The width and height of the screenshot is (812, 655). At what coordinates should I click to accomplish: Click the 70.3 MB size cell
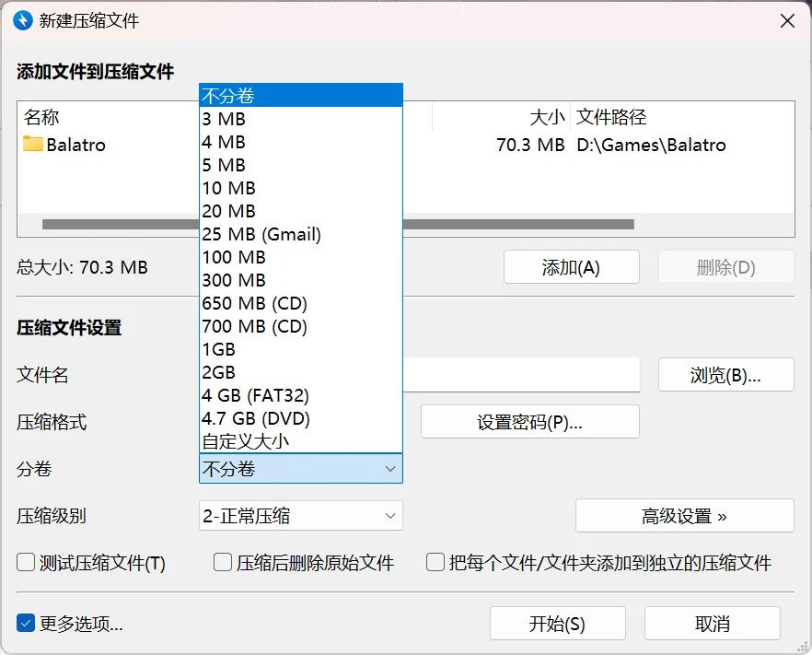(530, 145)
